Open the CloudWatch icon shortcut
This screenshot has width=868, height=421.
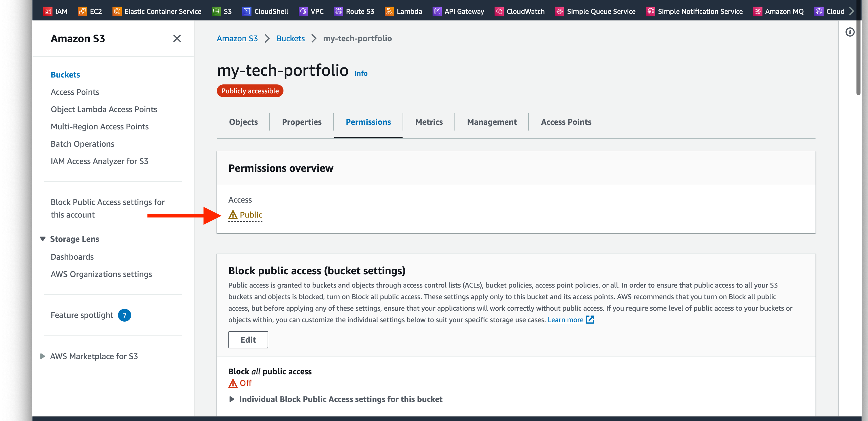click(499, 11)
